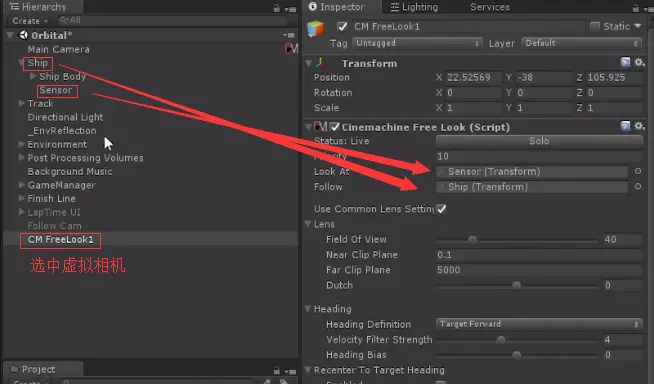This screenshot has height=384, width=654.
Task: Click the Inspector info icon on tab
Action: pos(312,7)
